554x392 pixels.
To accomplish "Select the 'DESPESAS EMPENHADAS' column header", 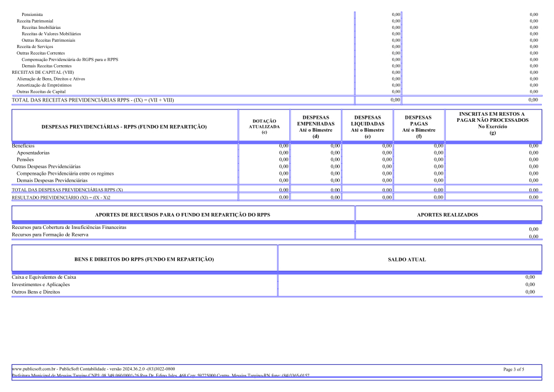I will click(x=315, y=126).
